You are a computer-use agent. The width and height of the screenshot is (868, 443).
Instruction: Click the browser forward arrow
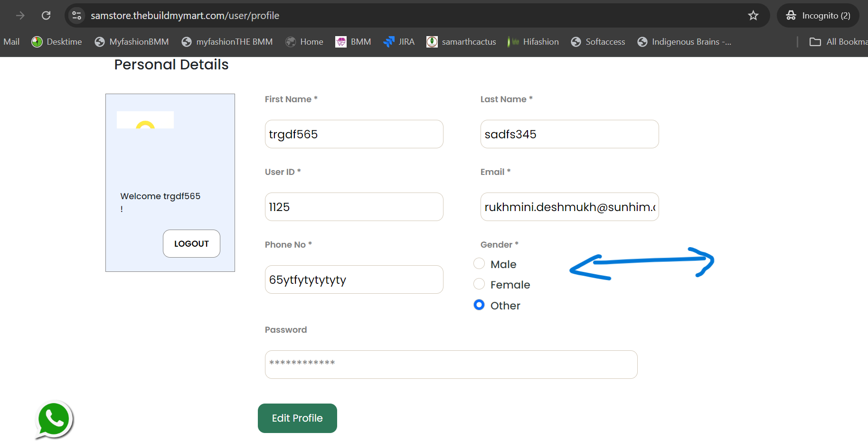(x=20, y=16)
